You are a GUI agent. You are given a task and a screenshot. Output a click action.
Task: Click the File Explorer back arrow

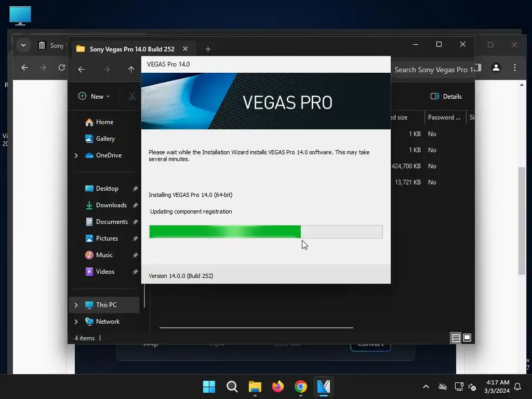click(x=82, y=70)
